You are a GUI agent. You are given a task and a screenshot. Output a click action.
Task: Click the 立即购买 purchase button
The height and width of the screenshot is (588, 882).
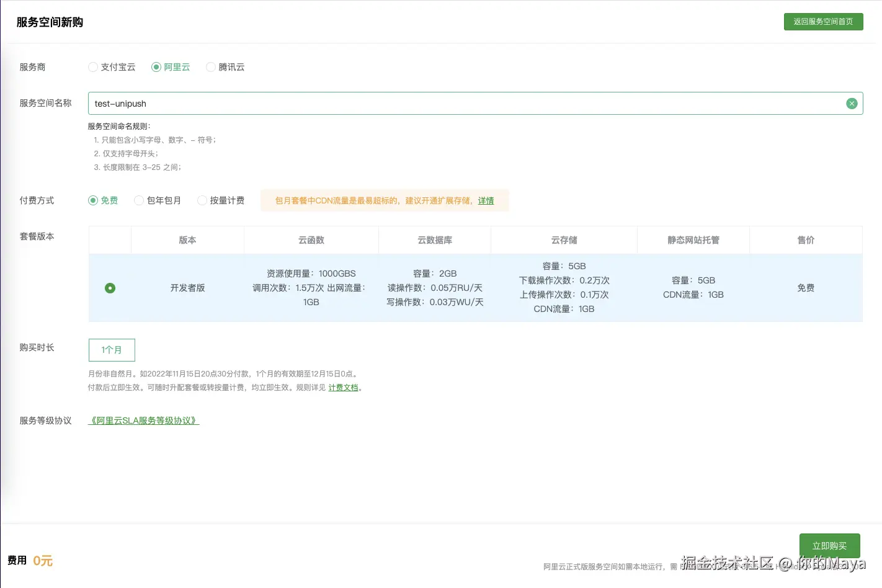[829, 546]
